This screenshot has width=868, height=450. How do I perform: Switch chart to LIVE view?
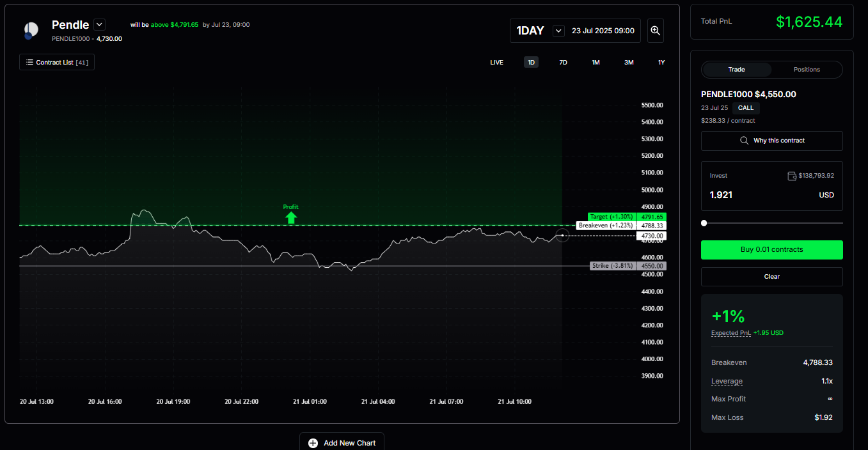[x=496, y=62]
